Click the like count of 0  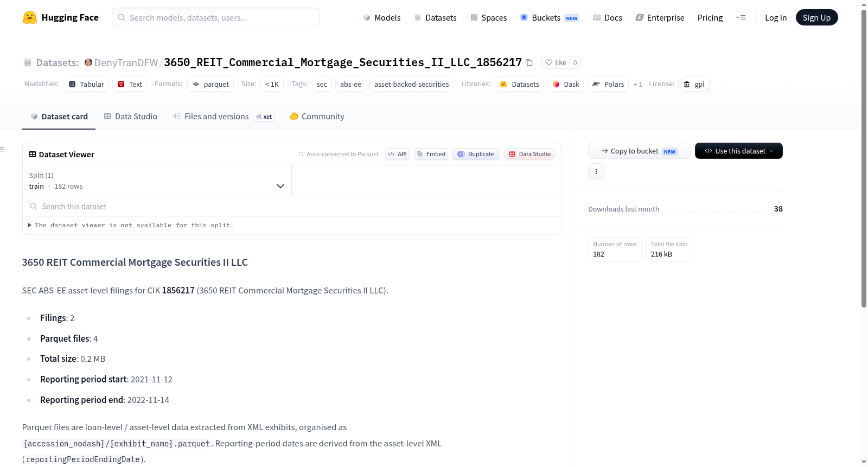point(575,62)
